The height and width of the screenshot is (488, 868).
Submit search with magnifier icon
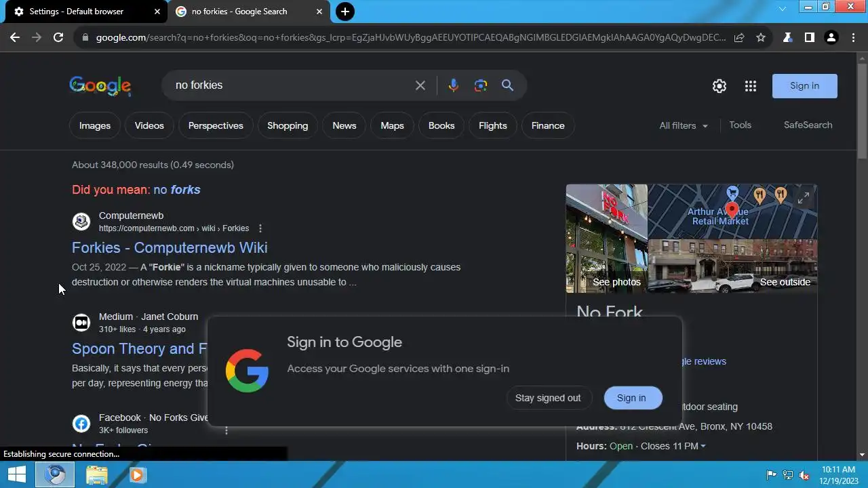pos(507,85)
